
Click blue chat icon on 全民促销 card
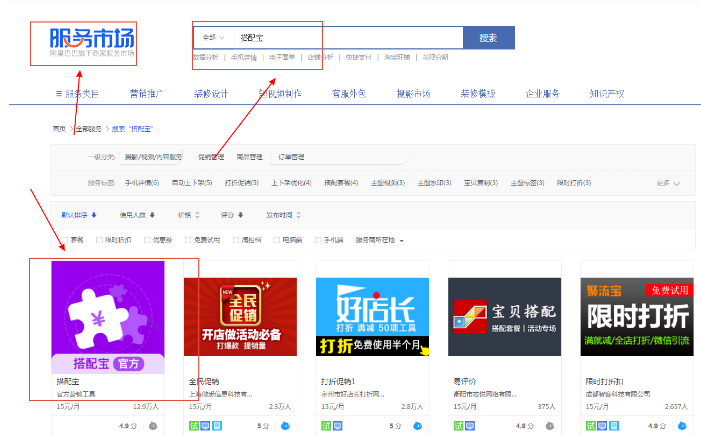(285, 426)
